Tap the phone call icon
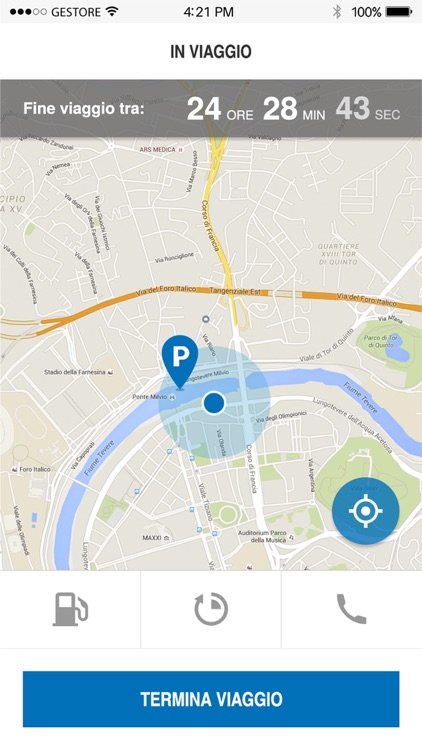The width and height of the screenshot is (422, 750). coord(352,609)
